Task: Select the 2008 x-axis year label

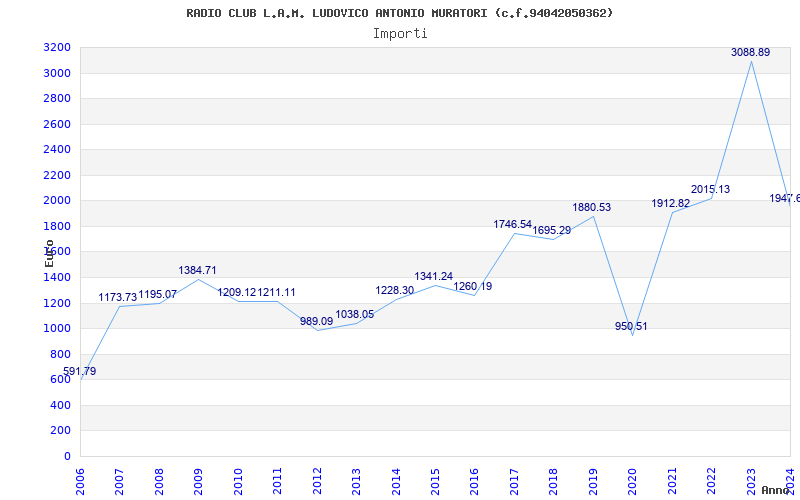Action: click(x=159, y=481)
